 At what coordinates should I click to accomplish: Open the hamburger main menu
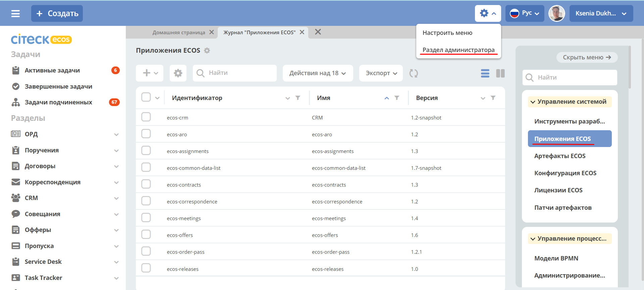tap(15, 13)
